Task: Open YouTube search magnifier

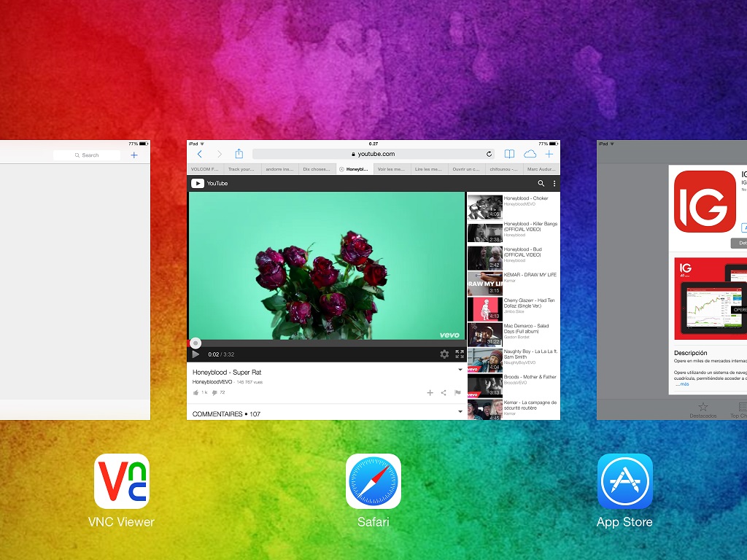Action: [x=541, y=183]
